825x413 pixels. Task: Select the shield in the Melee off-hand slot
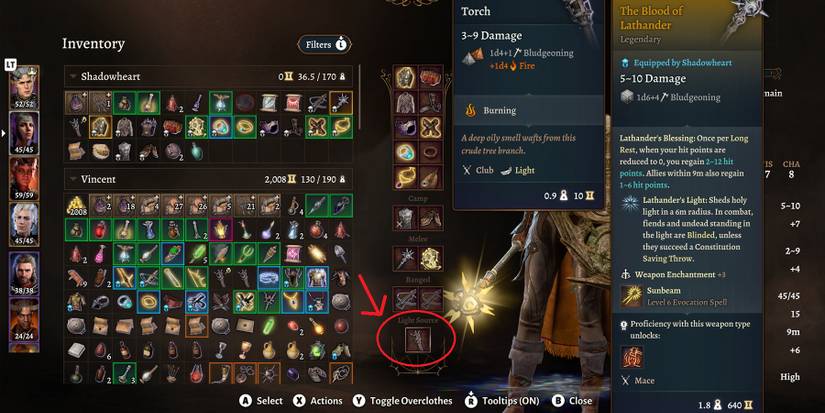[430, 258]
